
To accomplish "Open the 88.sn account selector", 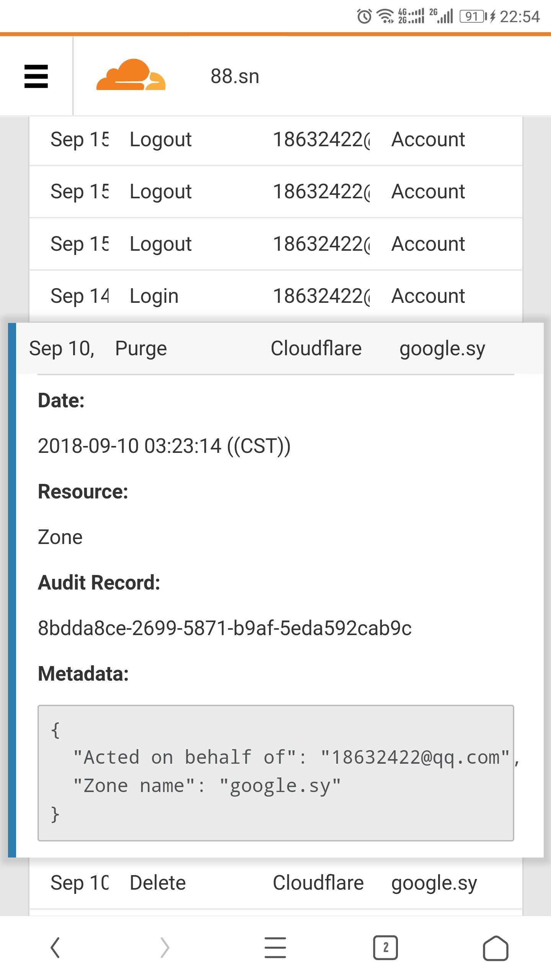I will (235, 76).
